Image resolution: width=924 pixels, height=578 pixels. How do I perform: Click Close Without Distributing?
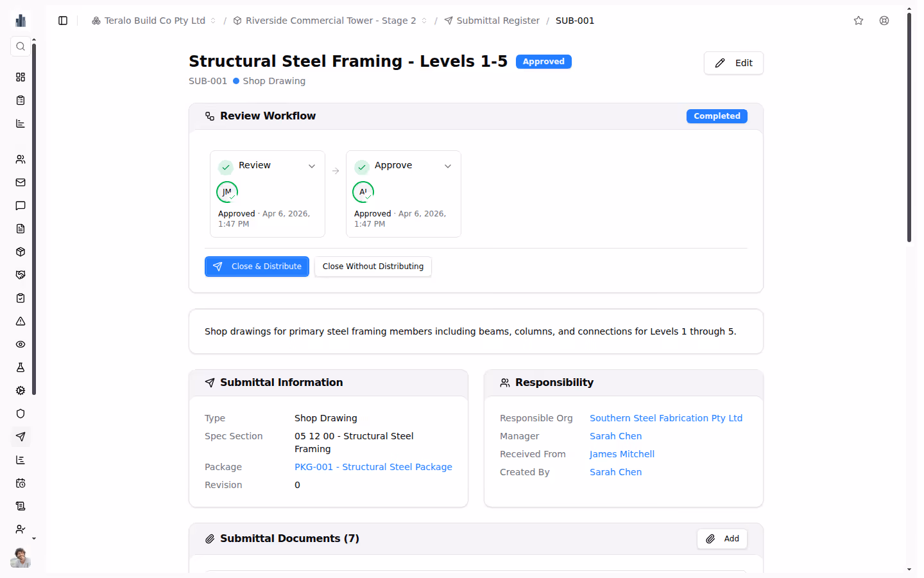tap(373, 267)
